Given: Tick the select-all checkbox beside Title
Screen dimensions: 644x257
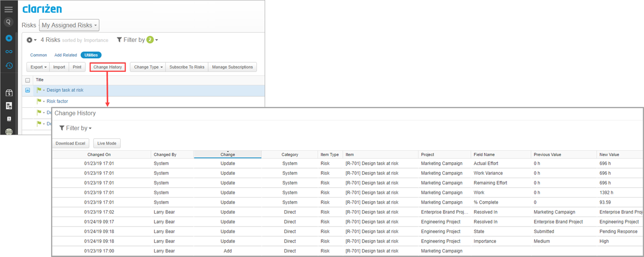Looking at the screenshot, I should 28,80.
